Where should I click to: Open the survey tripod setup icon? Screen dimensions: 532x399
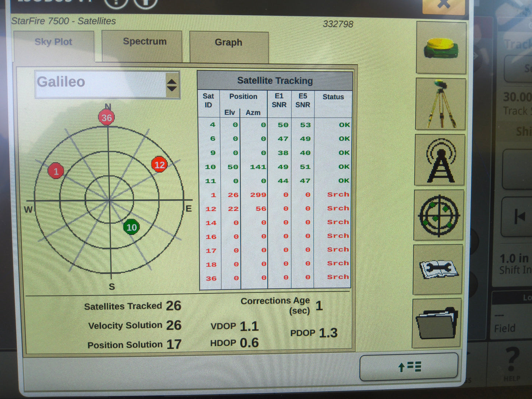click(441, 104)
